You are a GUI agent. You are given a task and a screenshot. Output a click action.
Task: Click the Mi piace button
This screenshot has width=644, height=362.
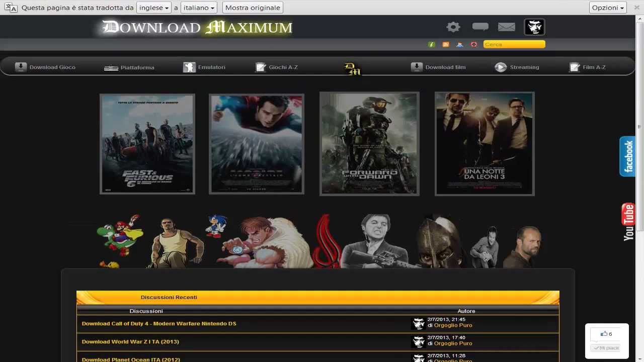click(x=606, y=348)
